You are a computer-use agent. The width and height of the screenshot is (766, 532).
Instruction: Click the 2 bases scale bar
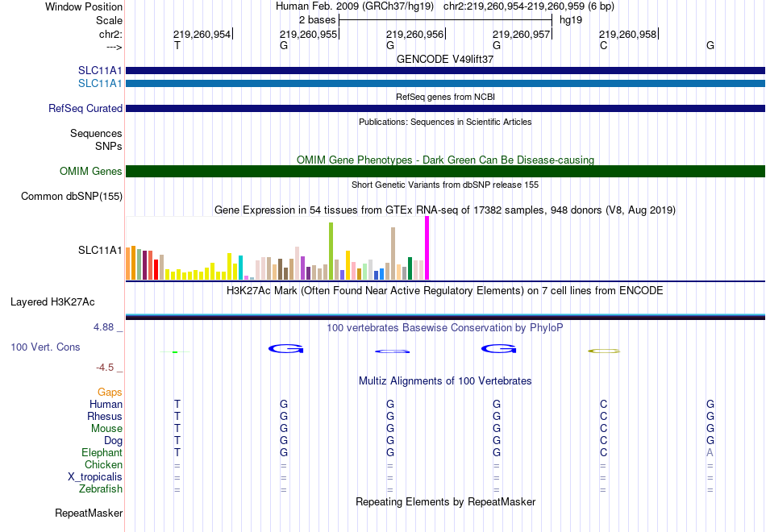point(445,20)
